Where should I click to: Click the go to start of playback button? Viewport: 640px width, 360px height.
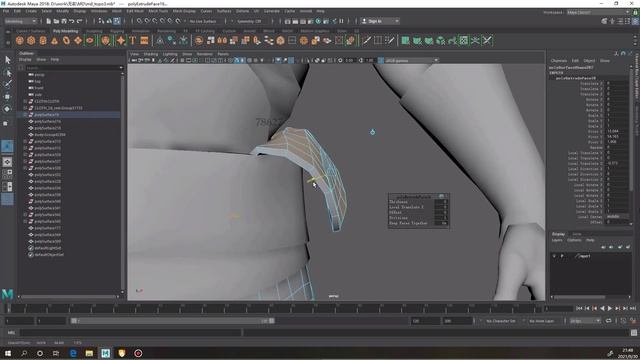[x=579, y=309]
